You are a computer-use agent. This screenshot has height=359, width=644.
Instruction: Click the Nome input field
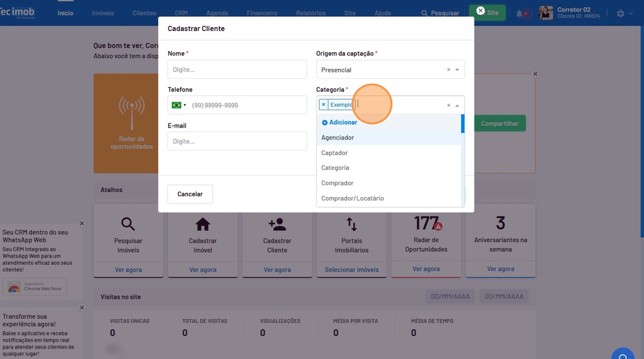point(237,70)
